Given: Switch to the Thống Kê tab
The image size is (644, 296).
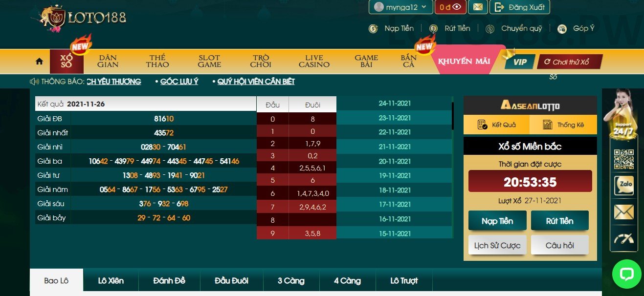Looking at the screenshot, I should click(x=563, y=125).
